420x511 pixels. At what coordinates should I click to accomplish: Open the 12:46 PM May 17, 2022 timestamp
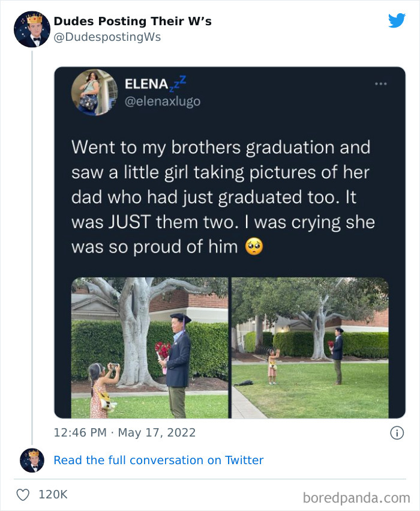125,432
